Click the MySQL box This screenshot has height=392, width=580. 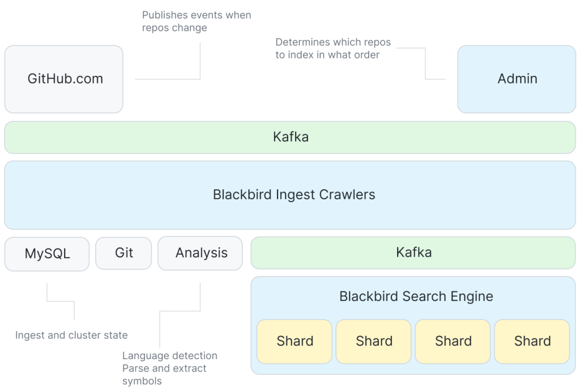[47, 253]
